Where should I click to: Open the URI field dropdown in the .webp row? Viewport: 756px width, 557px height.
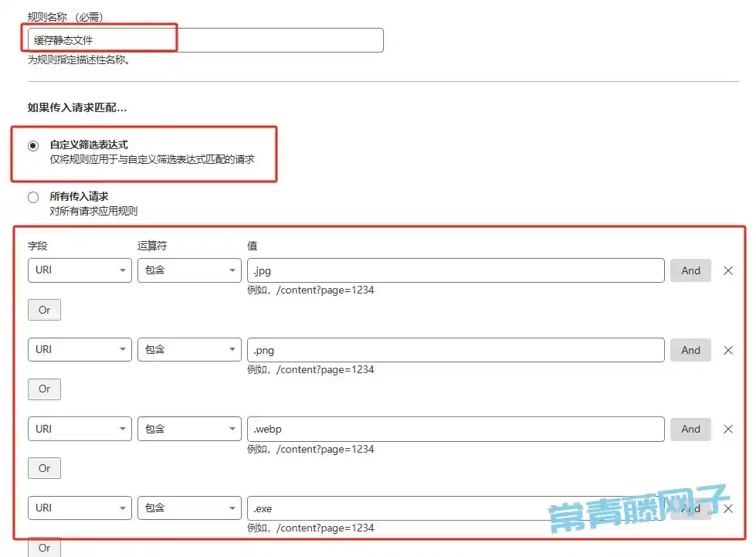(80, 429)
